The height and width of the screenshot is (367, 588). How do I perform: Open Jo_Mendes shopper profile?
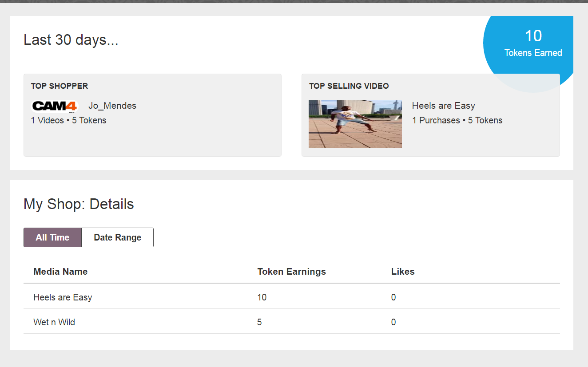click(x=112, y=106)
